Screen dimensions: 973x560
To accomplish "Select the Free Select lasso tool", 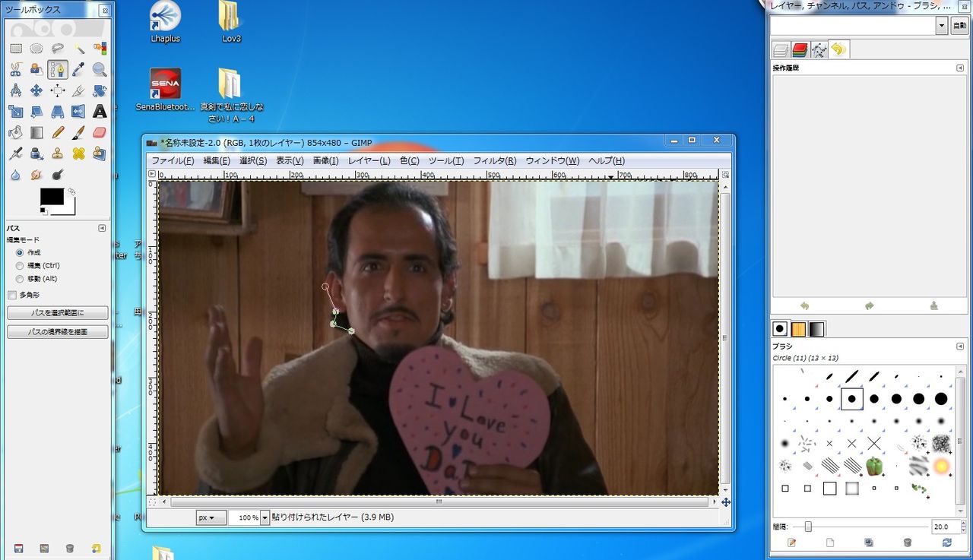I will [57, 49].
